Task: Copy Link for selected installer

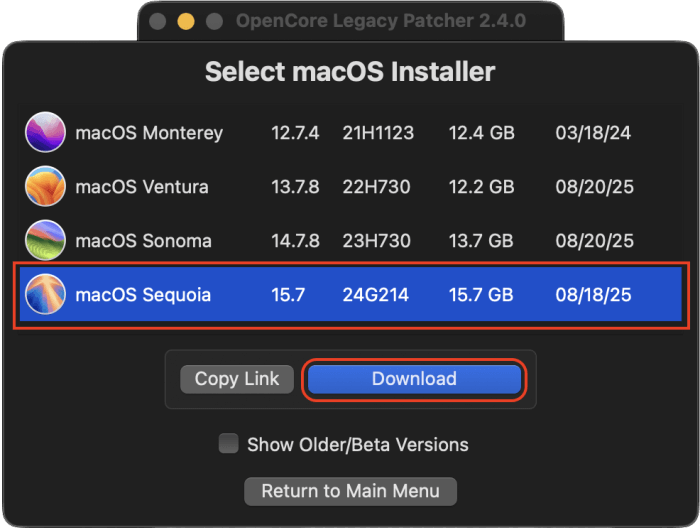Action: 237,379
